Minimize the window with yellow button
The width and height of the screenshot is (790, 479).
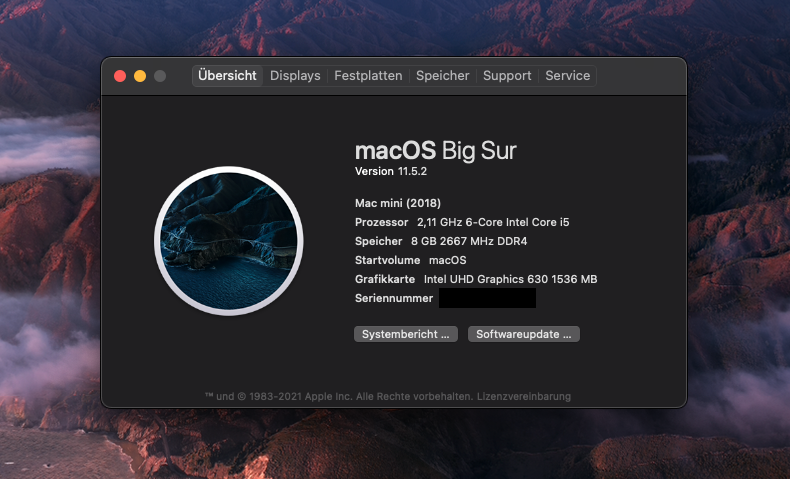140,76
